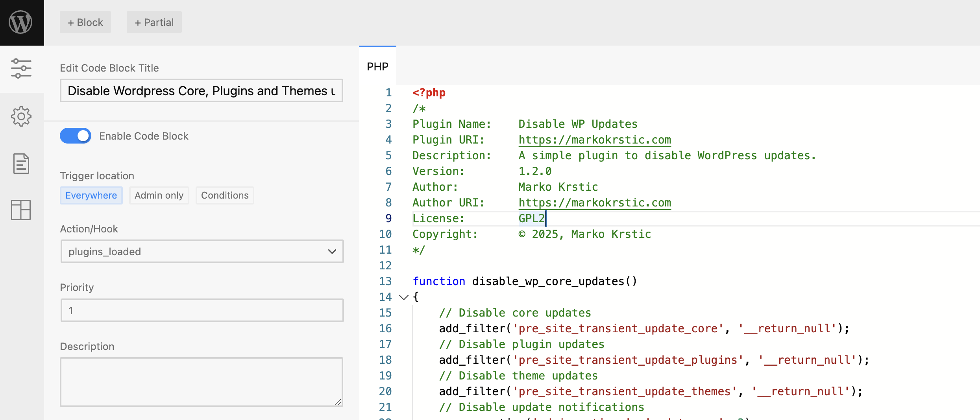Click the closing comment '*/' on line 11
980x420 pixels.
[x=419, y=250]
